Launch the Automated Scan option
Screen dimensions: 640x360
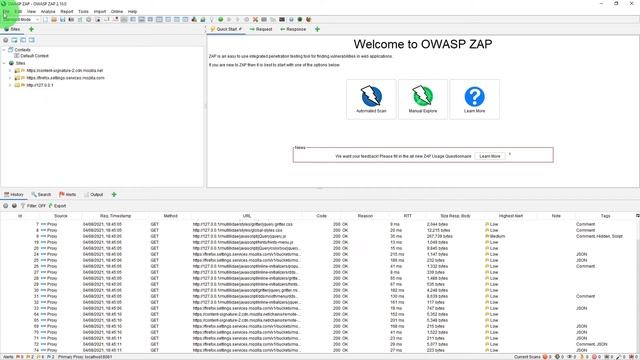371,99
